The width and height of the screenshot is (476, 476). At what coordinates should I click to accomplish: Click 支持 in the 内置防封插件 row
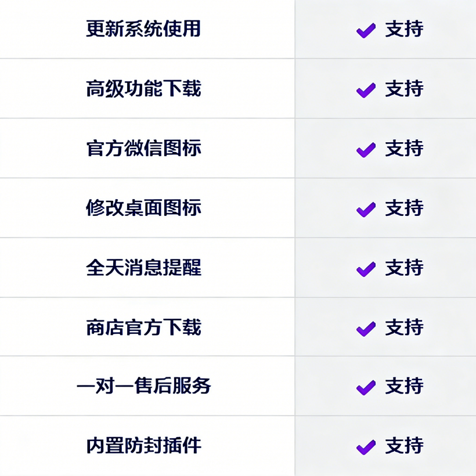click(x=404, y=446)
